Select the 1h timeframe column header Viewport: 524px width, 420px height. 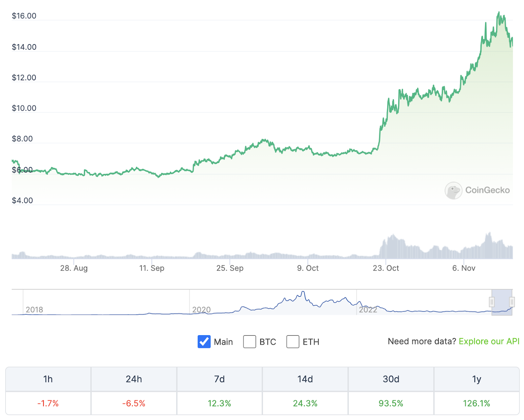point(48,379)
